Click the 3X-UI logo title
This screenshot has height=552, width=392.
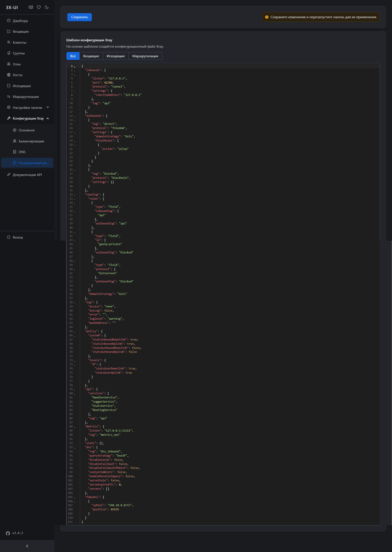coord(12,7)
